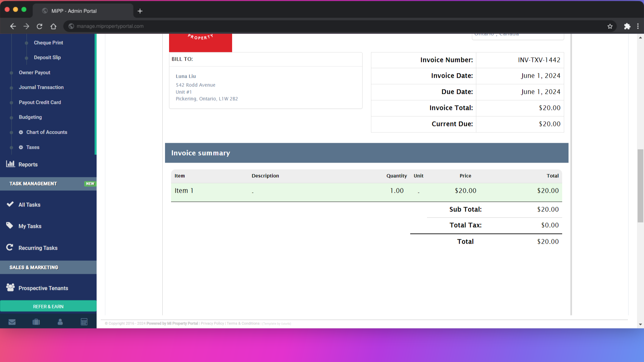The width and height of the screenshot is (644, 362).
Task: Click the briefcase icon in bottom bar
Action: 36,321
